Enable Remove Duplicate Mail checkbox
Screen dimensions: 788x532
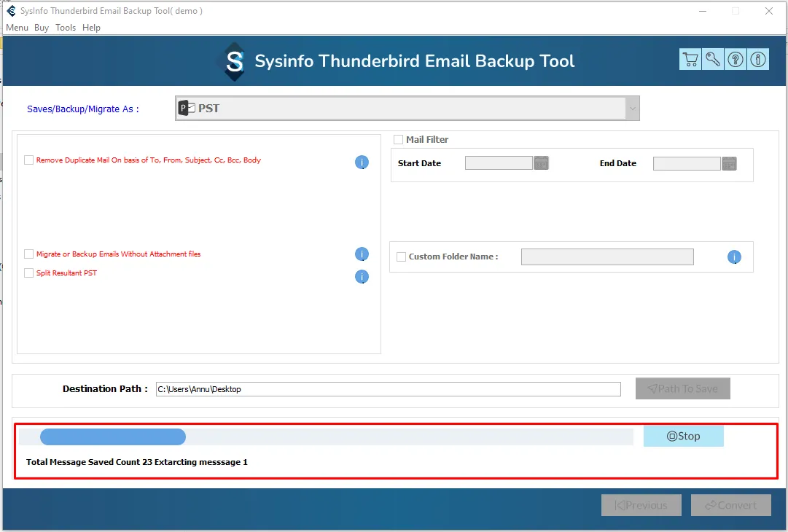click(28, 160)
